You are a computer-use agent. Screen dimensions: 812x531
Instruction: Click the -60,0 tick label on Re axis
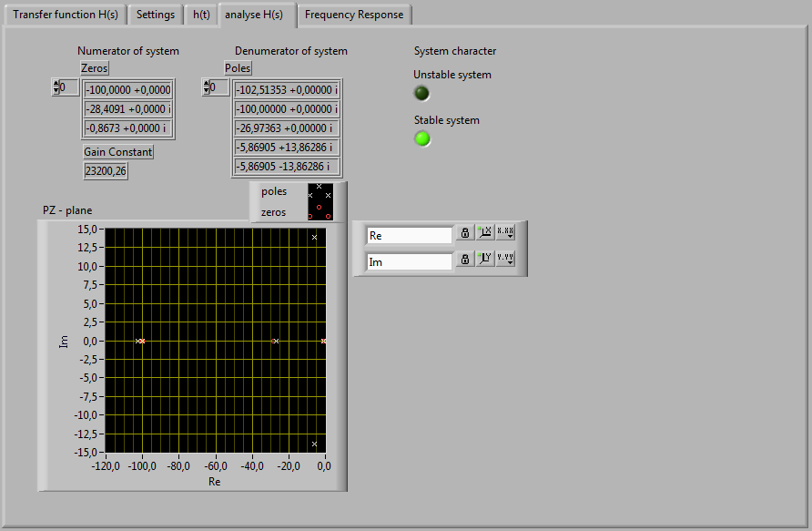coord(216,466)
